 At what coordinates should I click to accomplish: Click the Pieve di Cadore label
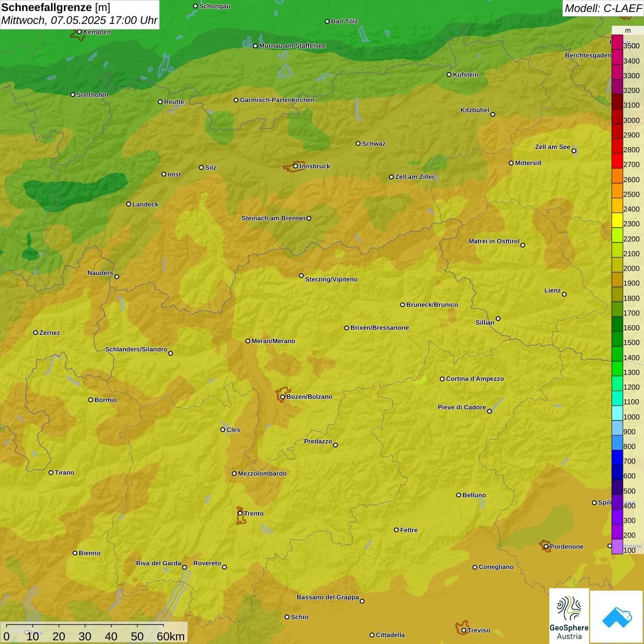click(x=462, y=407)
